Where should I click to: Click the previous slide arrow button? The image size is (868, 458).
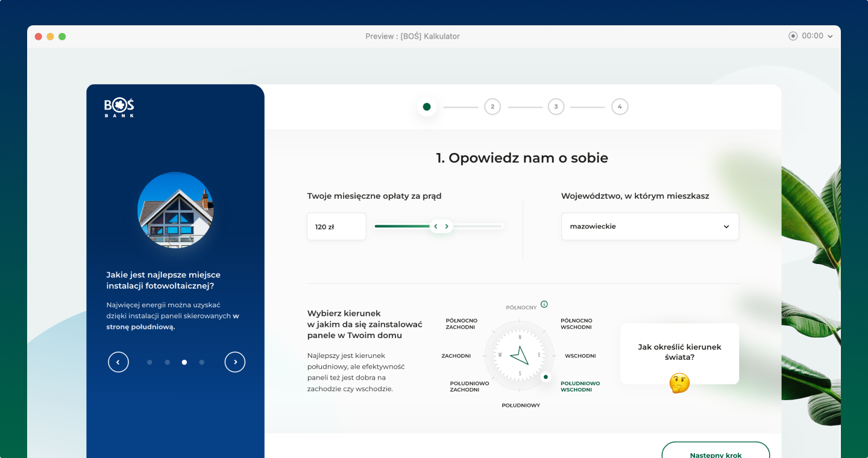[118, 362]
